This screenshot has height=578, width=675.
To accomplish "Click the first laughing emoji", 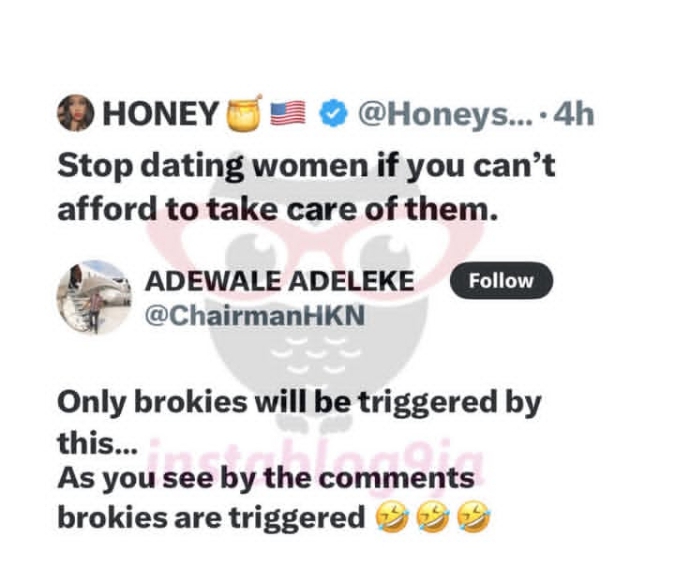I will tap(392, 516).
